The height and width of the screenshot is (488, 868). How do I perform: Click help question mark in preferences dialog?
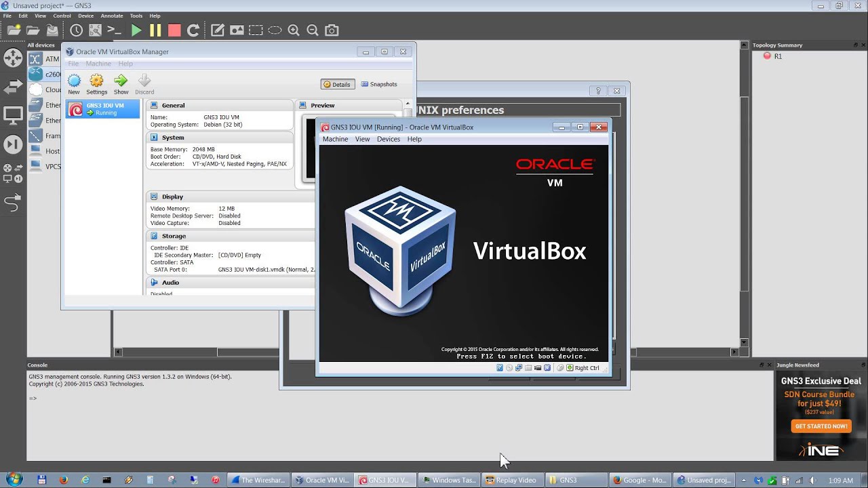coord(598,91)
